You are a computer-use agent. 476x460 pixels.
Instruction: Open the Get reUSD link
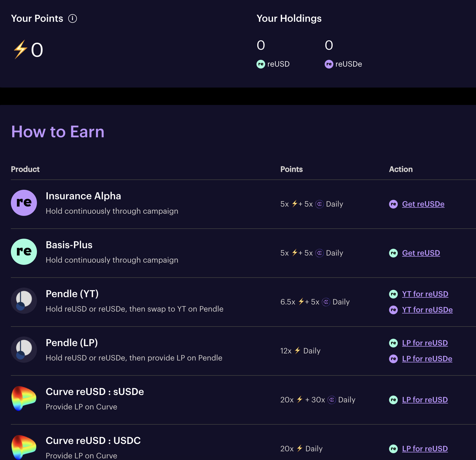pyautogui.click(x=421, y=253)
